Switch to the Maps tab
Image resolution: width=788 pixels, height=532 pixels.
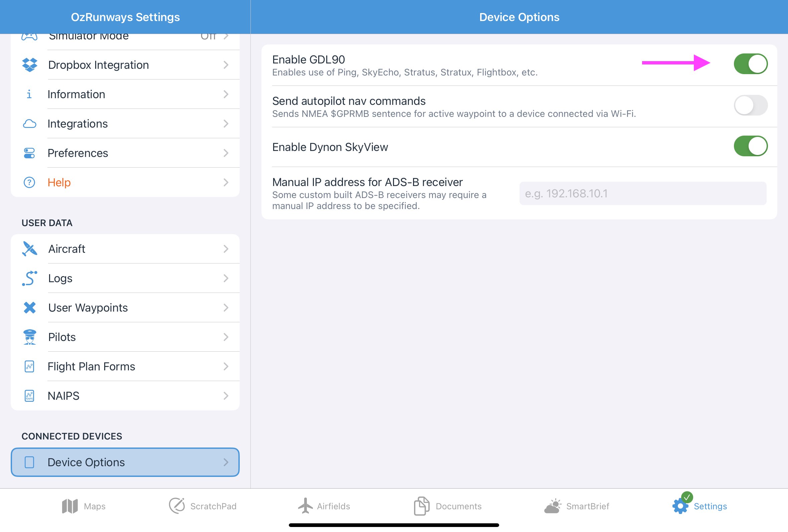(84, 506)
